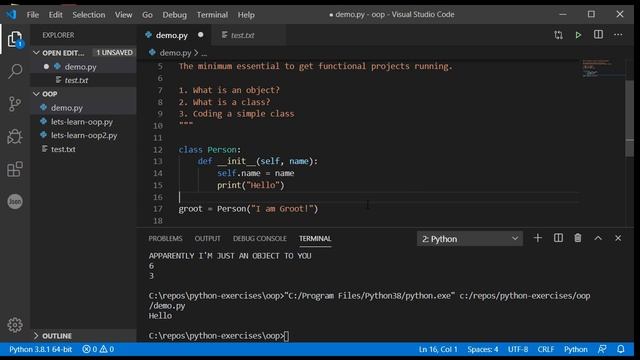The height and width of the screenshot is (360, 640).
Task: Open the Terminal menu
Action: (212, 15)
